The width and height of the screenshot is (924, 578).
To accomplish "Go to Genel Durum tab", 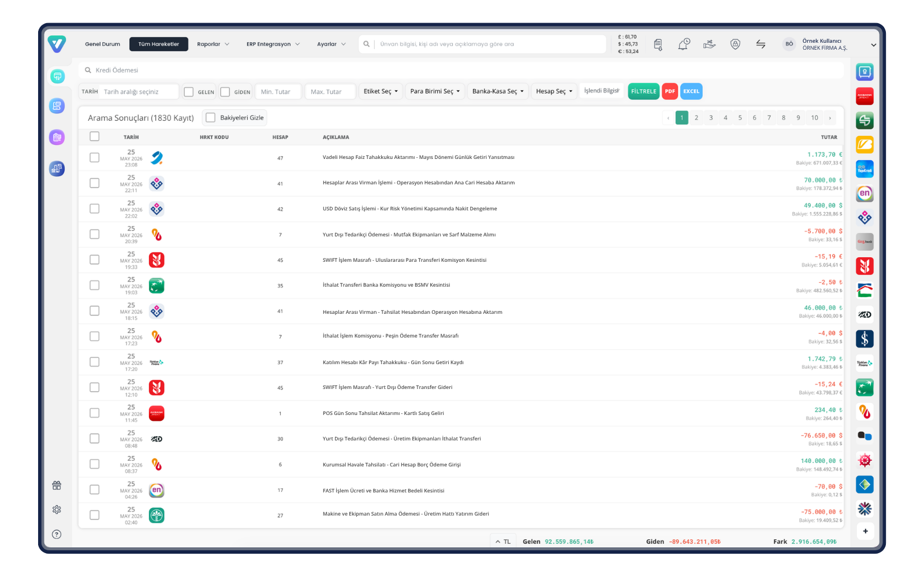I will (x=103, y=44).
